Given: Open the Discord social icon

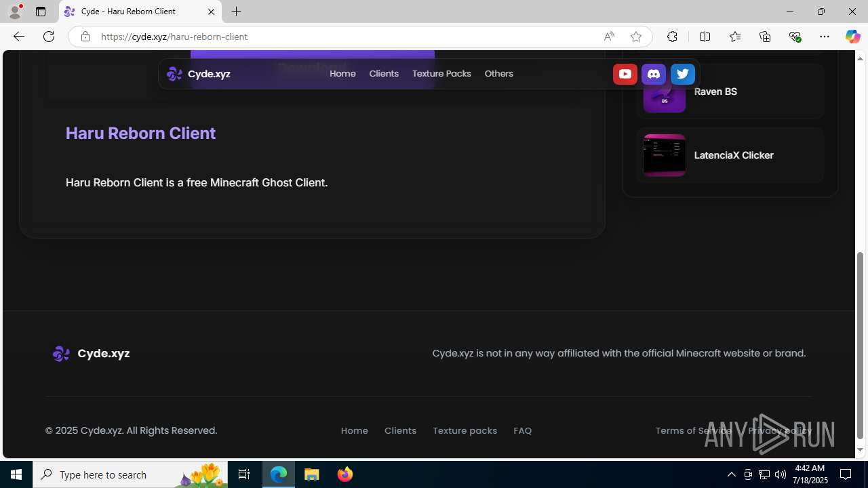Looking at the screenshot, I should click(654, 74).
